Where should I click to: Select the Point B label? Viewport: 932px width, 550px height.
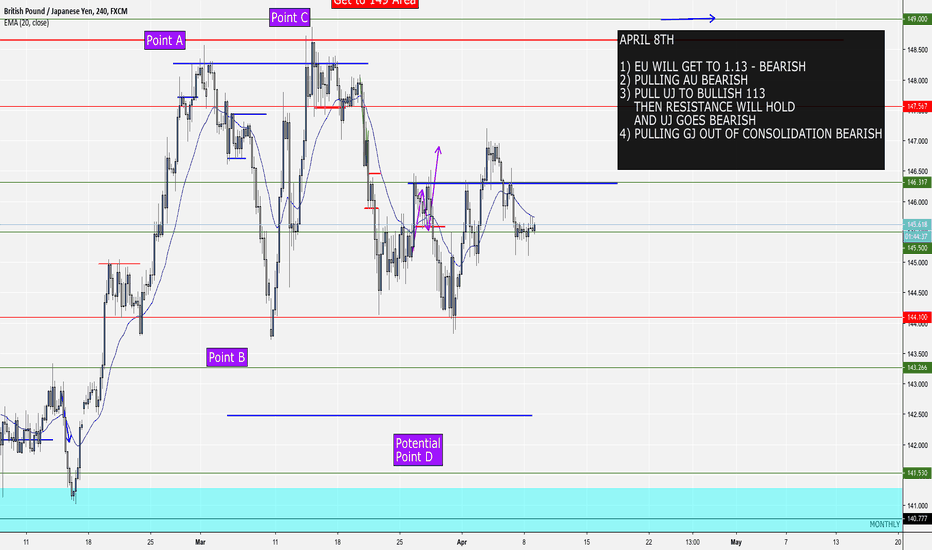pos(226,357)
